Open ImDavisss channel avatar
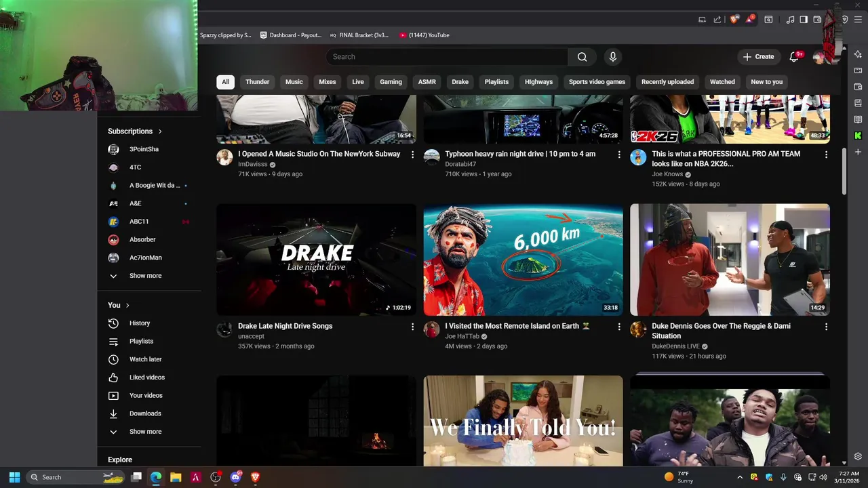The height and width of the screenshot is (488, 868). pyautogui.click(x=224, y=158)
